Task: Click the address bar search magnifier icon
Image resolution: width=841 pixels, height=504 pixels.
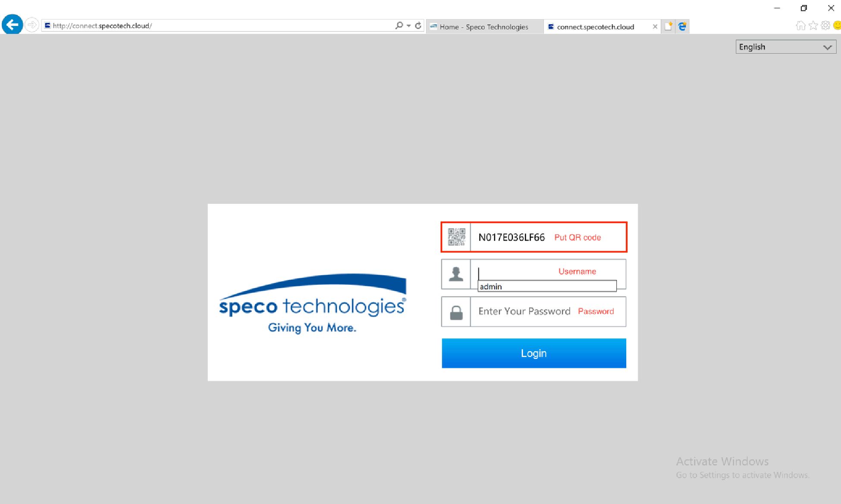Action: click(399, 26)
